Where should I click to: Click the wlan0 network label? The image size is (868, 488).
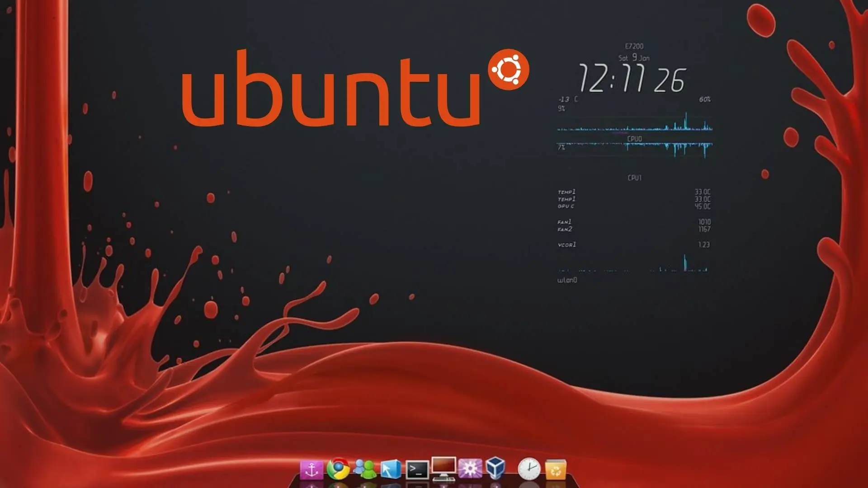click(x=567, y=280)
